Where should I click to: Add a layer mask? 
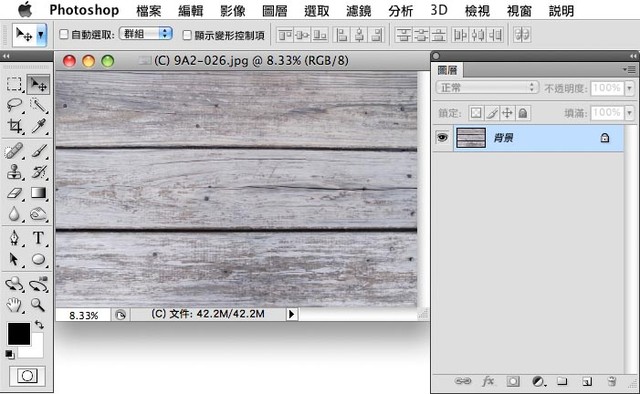click(513, 381)
